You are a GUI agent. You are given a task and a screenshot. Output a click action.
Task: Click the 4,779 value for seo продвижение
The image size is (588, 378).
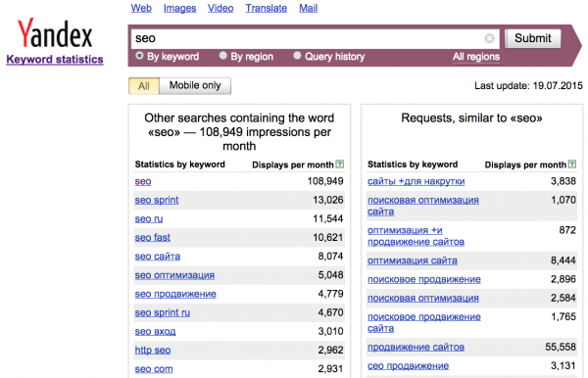pos(330,294)
